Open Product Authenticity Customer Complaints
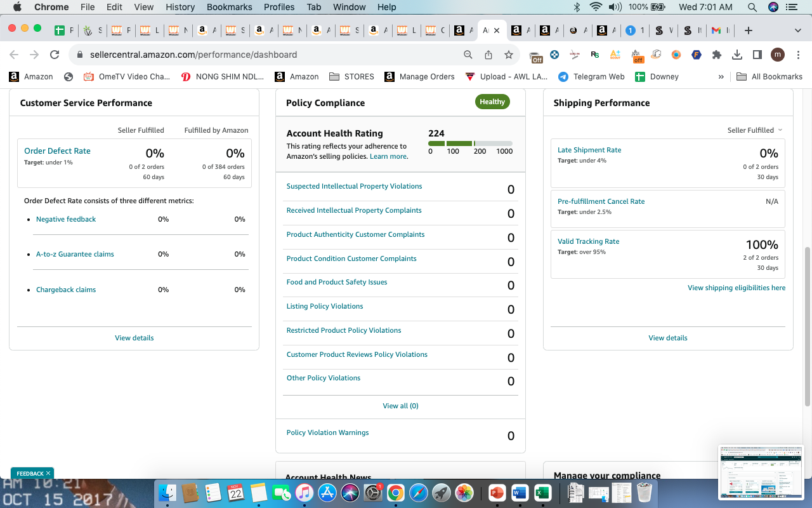The image size is (812, 508). 355,234
